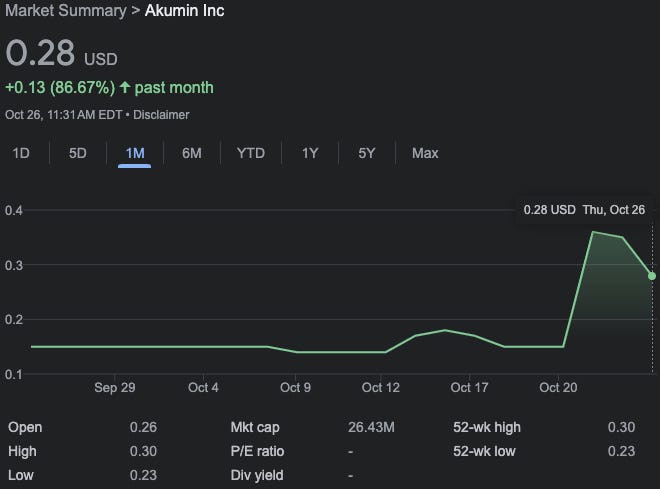660x489 pixels.
Task: Click the Mkt cap label
Action: (255, 427)
